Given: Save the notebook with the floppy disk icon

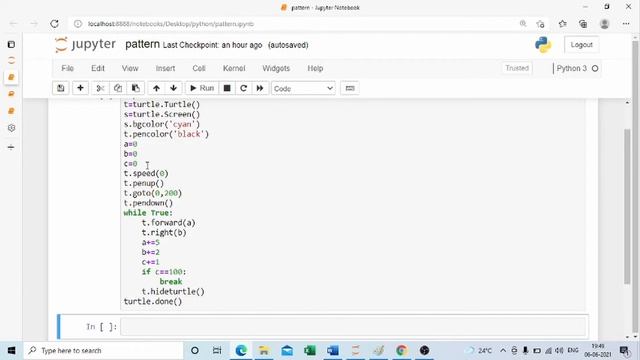Looking at the screenshot, I should coord(61,88).
